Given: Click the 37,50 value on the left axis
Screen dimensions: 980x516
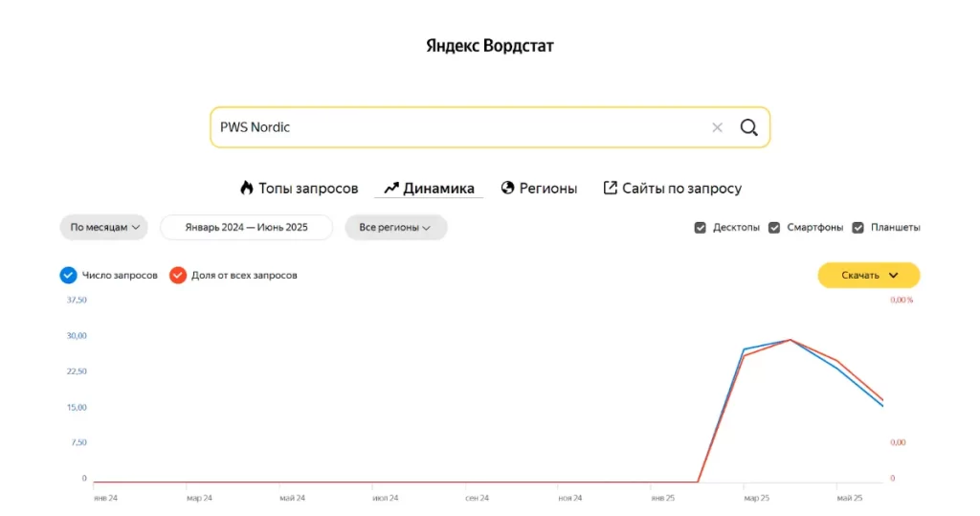Looking at the screenshot, I should click(x=77, y=301).
